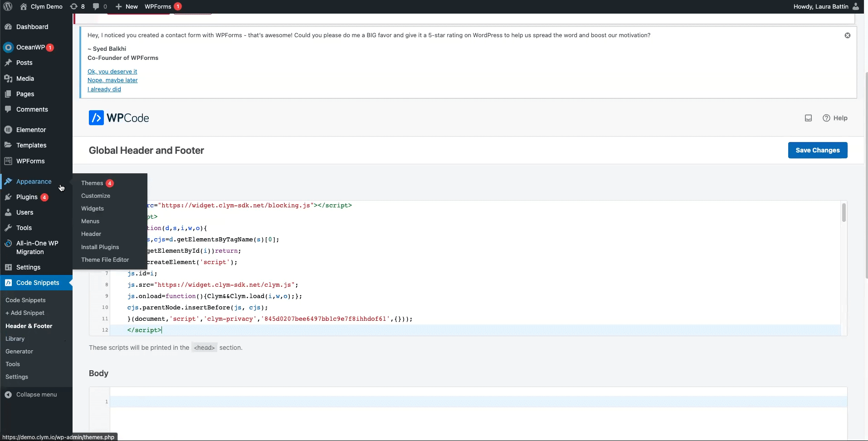Open the updates icon showing 8
The width and height of the screenshot is (868, 441).
click(77, 6)
